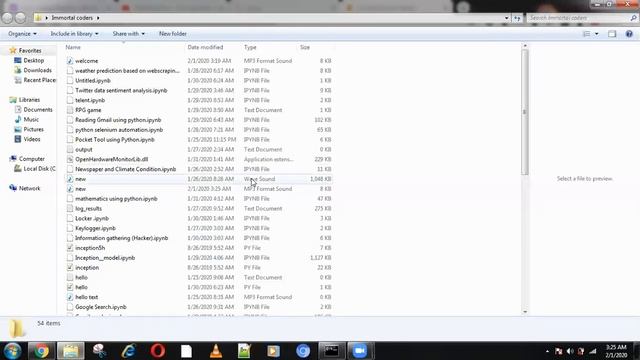
Task: Open the Share with dropdown
Action: (x=129, y=34)
